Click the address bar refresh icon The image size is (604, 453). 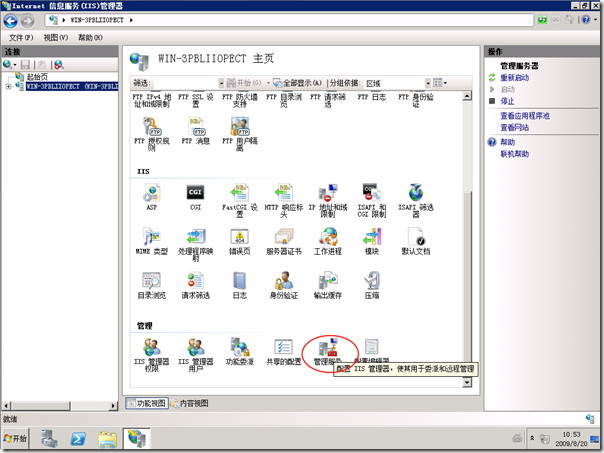point(542,19)
